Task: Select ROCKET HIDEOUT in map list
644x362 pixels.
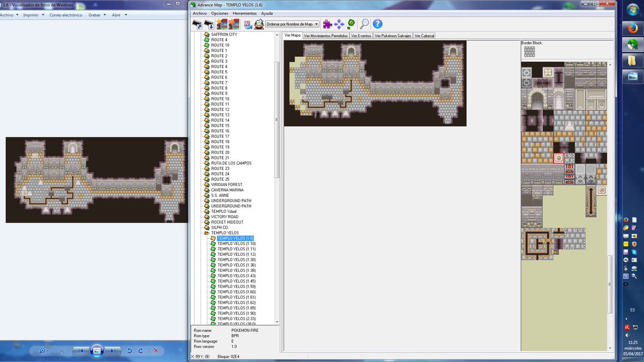Action: (x=227, y=222)
